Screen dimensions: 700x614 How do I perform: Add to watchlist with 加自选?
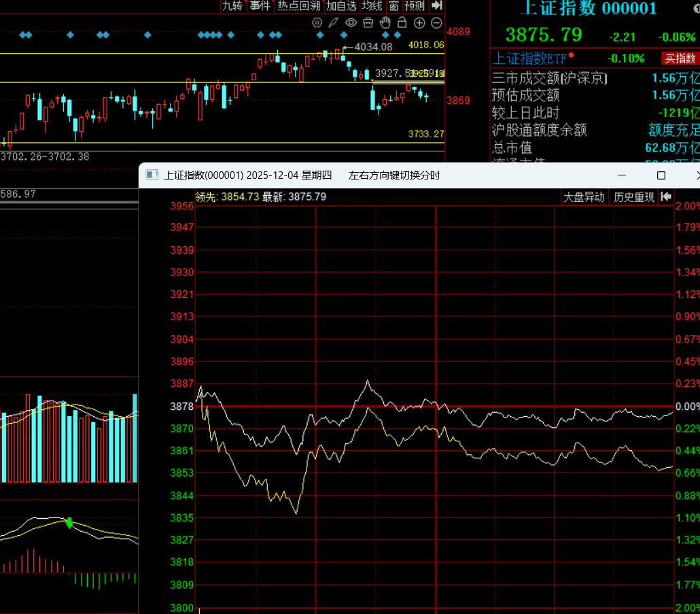[x=341, y=6]
